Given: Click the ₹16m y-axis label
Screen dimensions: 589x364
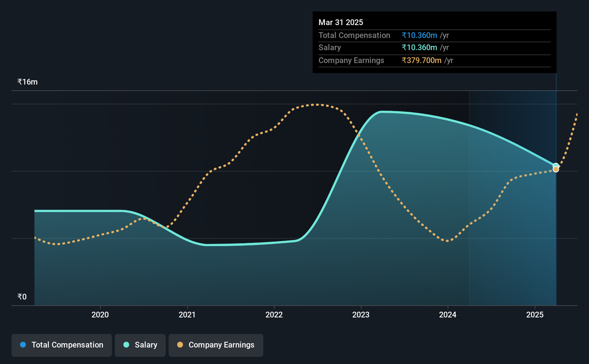Looking at the screenshot, I should tap(28, 82).
